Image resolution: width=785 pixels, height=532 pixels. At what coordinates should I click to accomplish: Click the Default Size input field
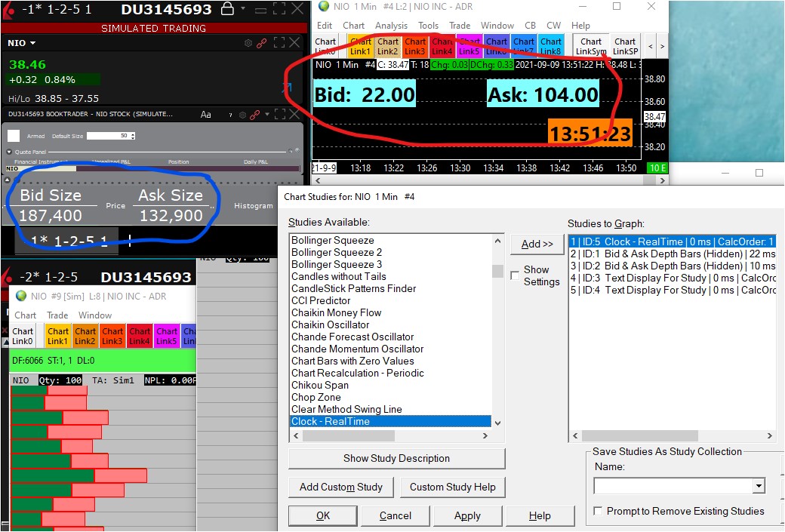click(107, 136)
